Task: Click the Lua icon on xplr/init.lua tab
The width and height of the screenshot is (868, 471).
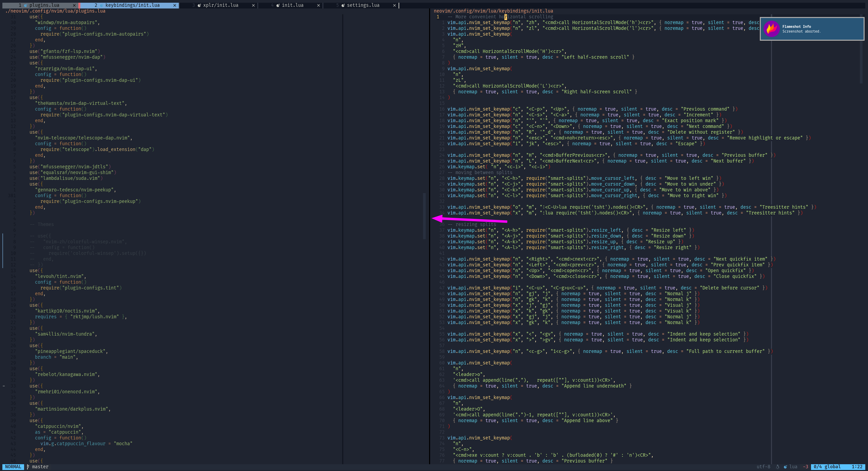Action: tap(199, 5)
